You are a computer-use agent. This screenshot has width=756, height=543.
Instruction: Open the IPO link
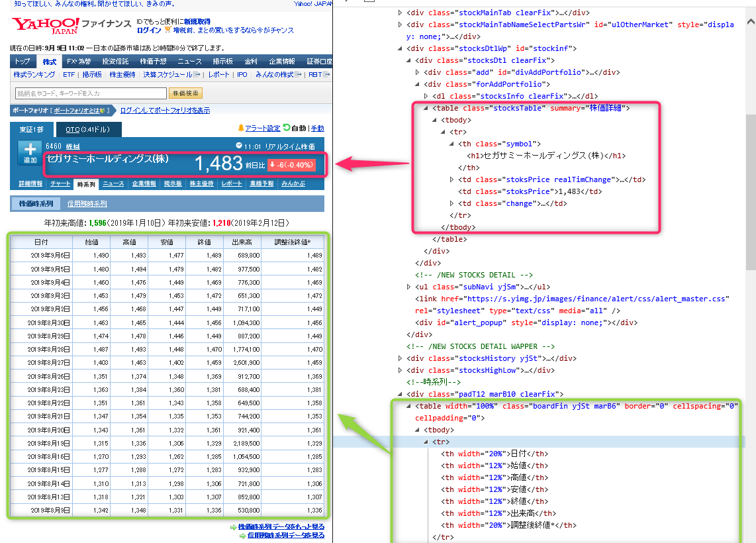click(242, 75)
